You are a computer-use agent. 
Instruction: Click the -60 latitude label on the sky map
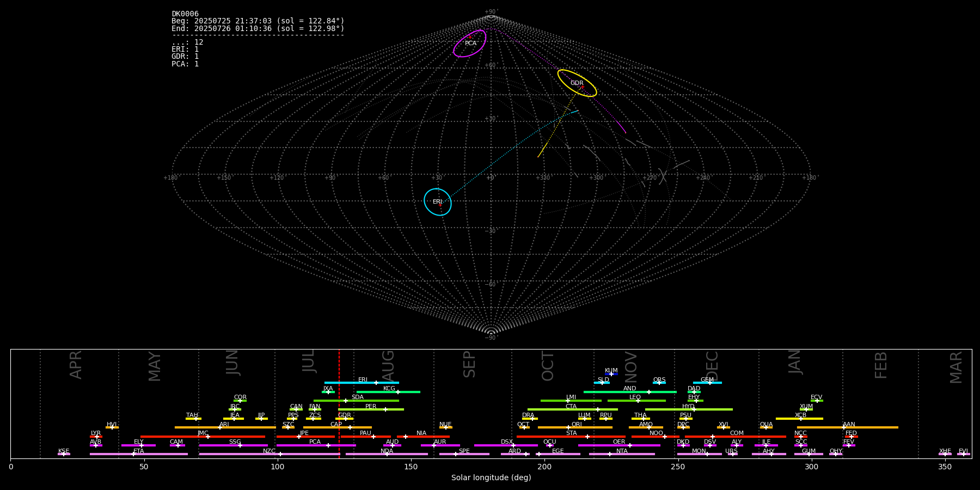(x=491, y=285)
